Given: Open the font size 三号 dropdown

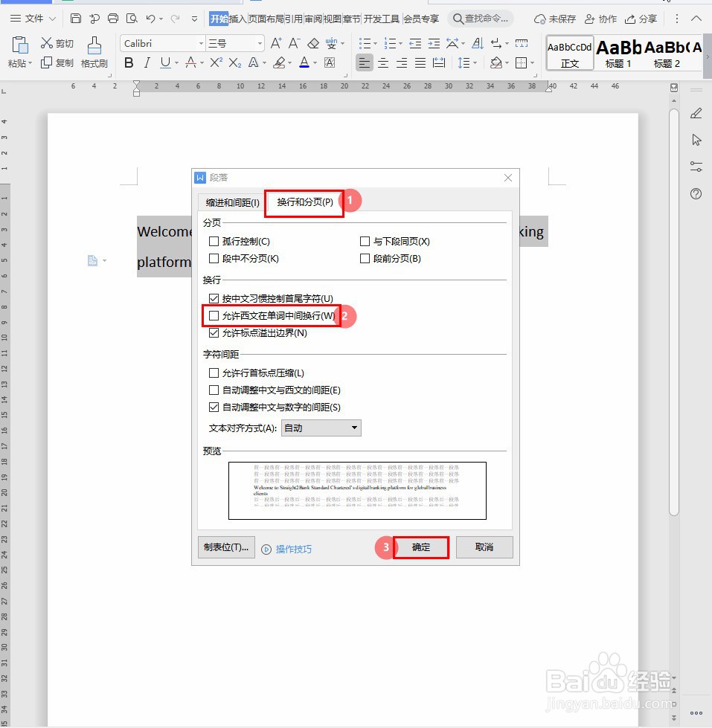Looking at the screenshot, I should click(x=260, y=44).
